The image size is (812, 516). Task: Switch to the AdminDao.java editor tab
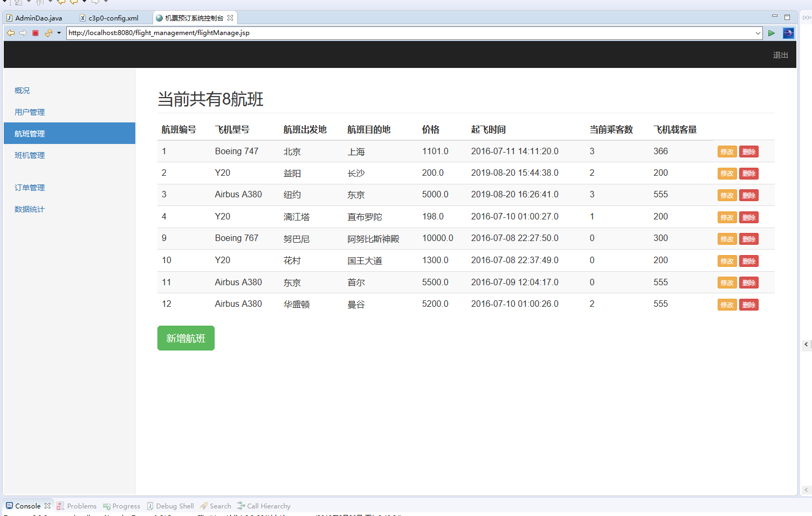[38, 18]
